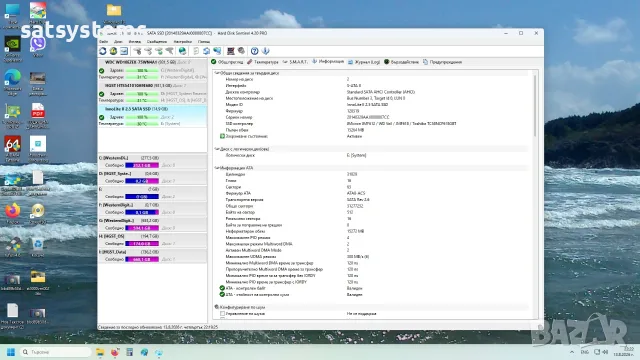The height and width of the screenshot is (360, 640).
Task: Click the blue refresh-arrows document toolbar icon
Action: pyautogui.click(x=207, y=51)
